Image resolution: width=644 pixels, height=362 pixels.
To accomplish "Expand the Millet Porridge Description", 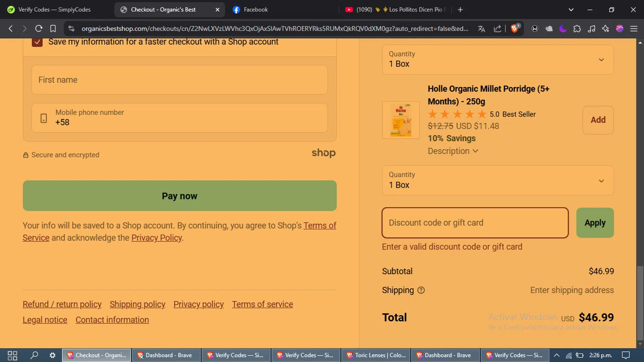I will (x=453, y=151).
